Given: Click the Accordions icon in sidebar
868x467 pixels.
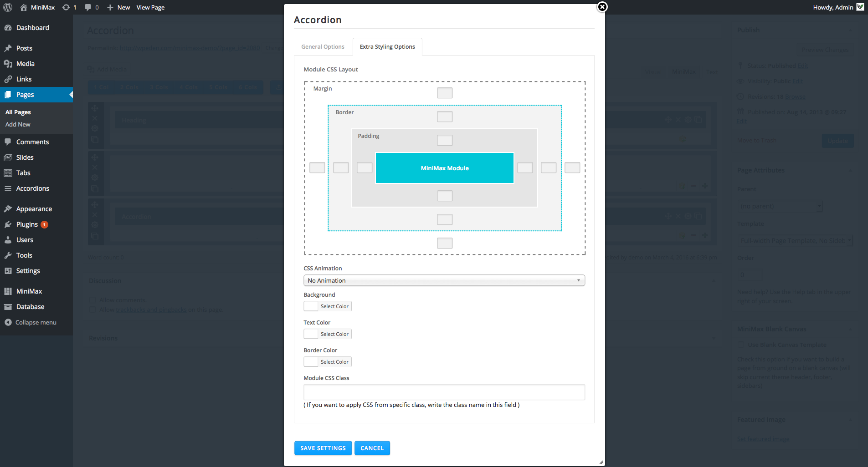Looking at the screenshot, I should pyautogui.click(x=8, y=188).
